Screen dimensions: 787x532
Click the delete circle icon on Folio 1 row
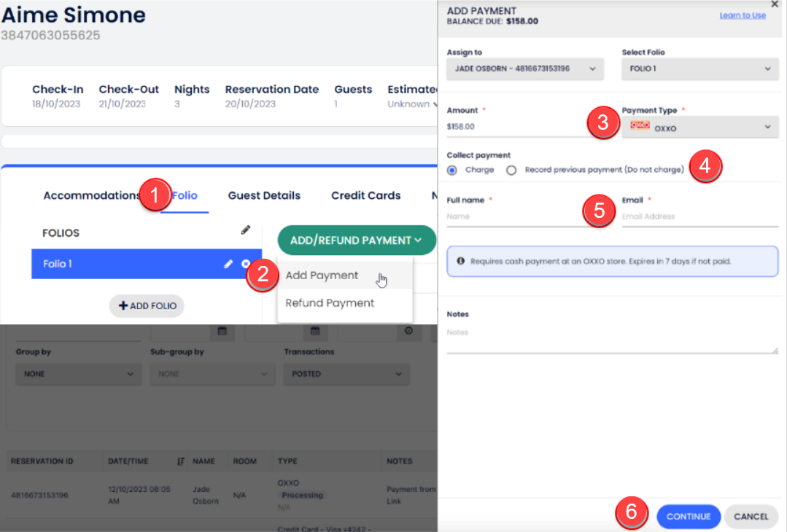tap(245, 264)
